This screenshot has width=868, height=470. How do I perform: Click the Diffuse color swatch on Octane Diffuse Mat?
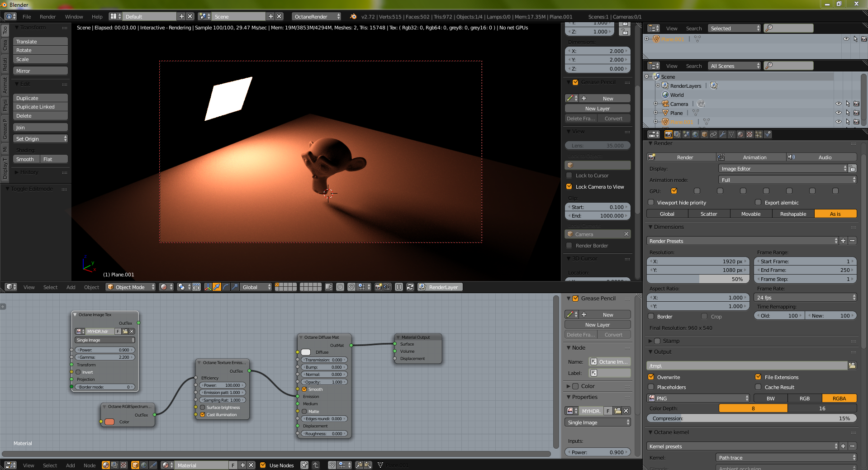click(x=306, y=352)
